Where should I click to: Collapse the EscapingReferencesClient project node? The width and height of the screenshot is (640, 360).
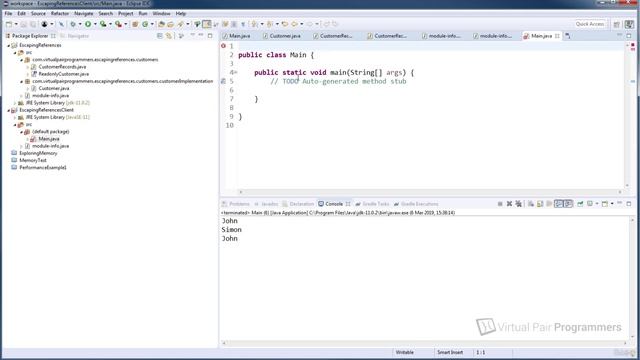(9, 110)
